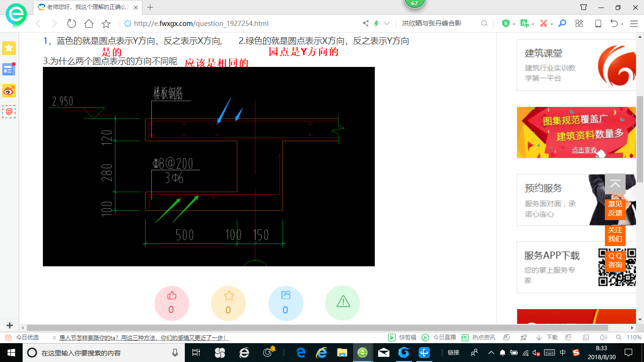Show hidden tray icons chevron
Image resolution: width=644 pixels, height=362 pixels.
click(x=491, y=353)
